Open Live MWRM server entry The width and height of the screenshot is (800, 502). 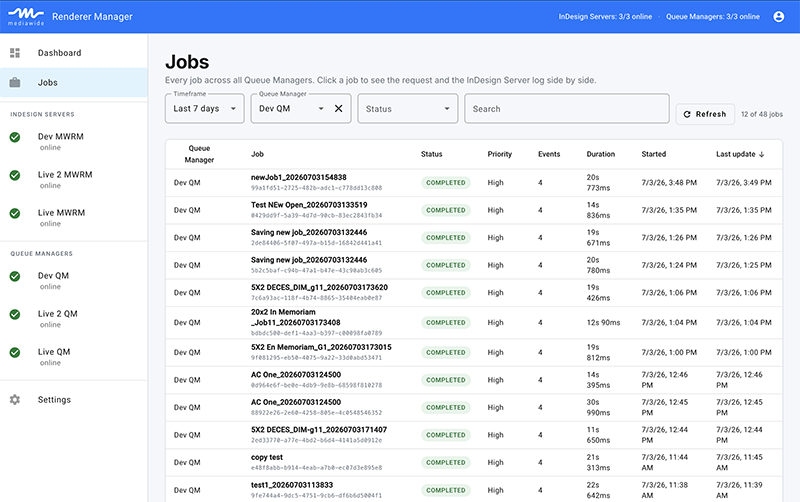tap(73, 218)
